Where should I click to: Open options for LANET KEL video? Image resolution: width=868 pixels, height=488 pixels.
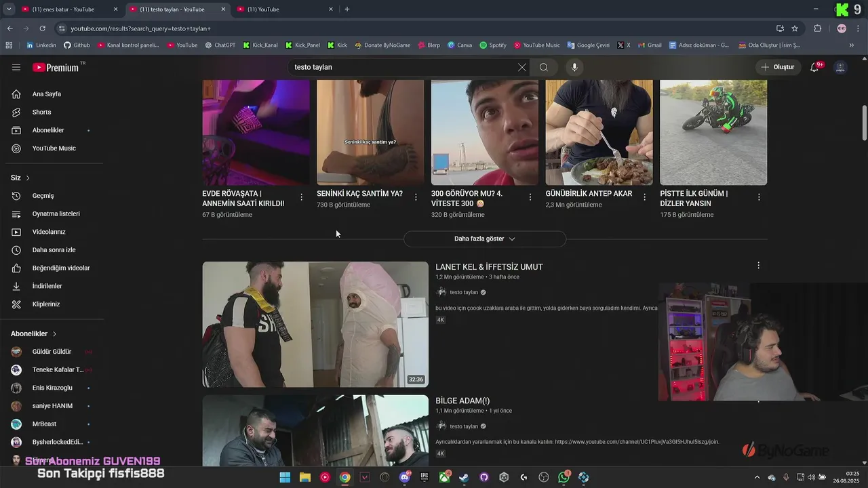(758, 266)
